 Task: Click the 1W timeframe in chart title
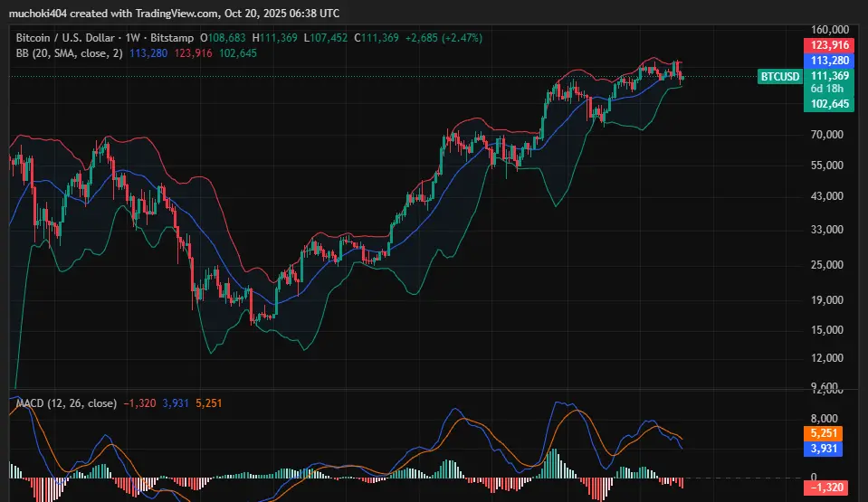pyautogui.click(x=132, y=38)
